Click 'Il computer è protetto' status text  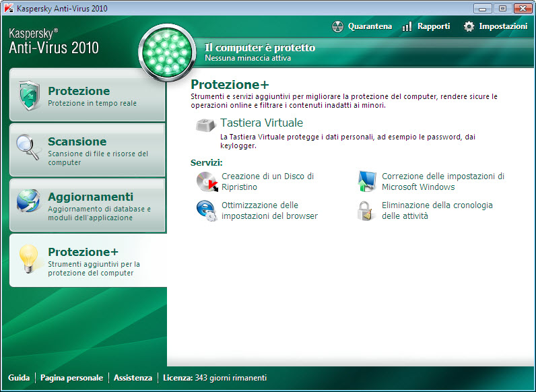point(260,48)
